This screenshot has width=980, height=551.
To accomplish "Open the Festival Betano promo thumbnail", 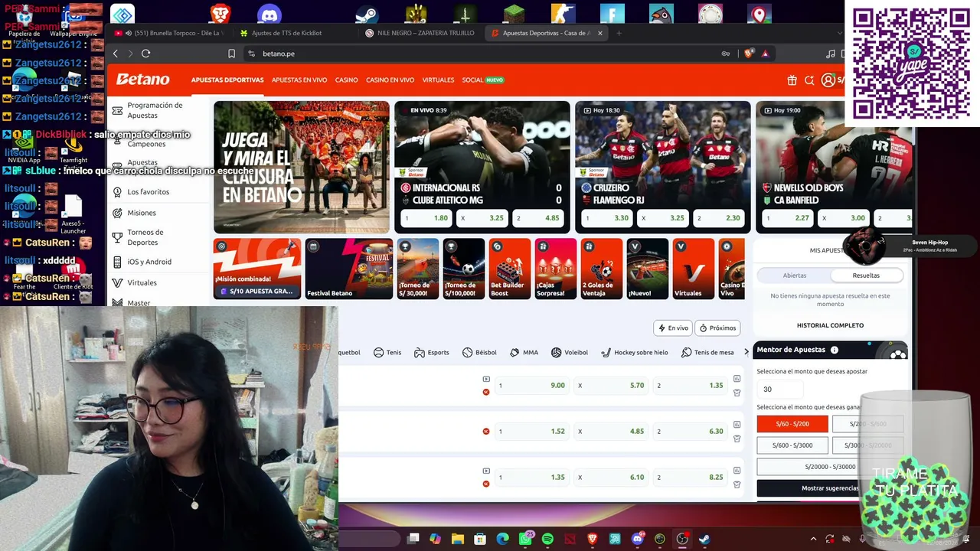I will (x=349, y=269).
